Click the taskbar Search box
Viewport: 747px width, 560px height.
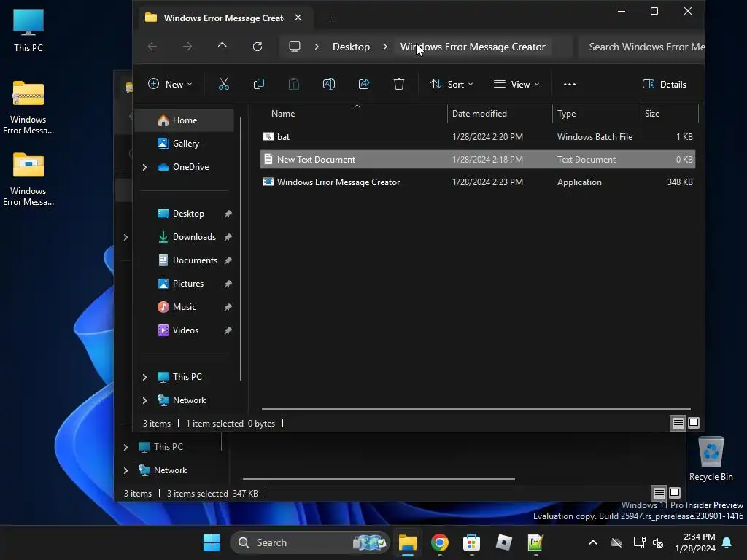coord(309,542)
